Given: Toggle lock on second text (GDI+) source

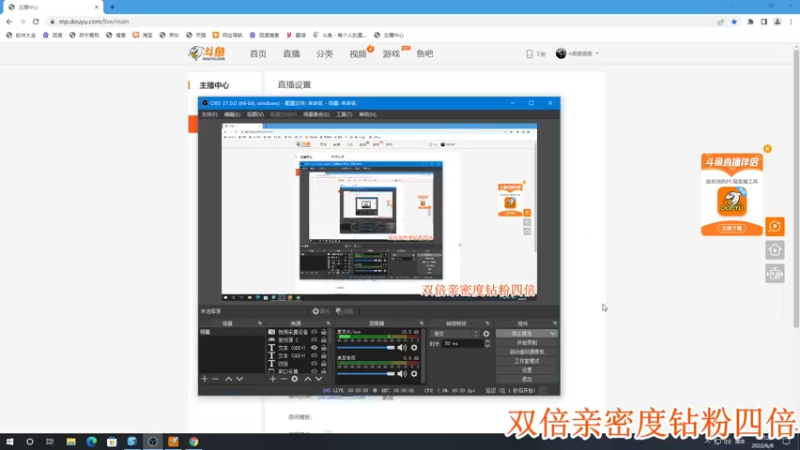Looking at the screenshot, I should tap(323, 356).
